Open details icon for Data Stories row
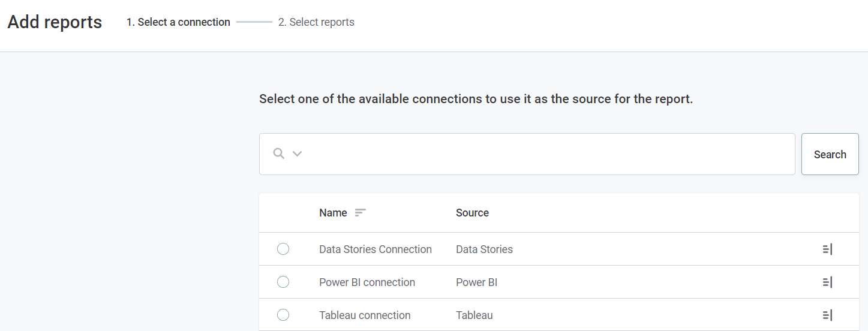868x331 pixels. click(x=827, y=249)
